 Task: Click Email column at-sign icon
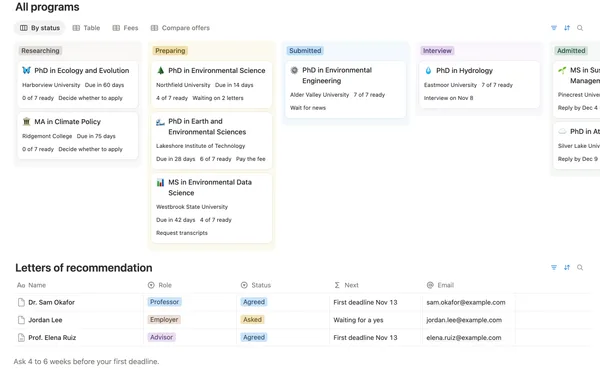coord(430,285)
